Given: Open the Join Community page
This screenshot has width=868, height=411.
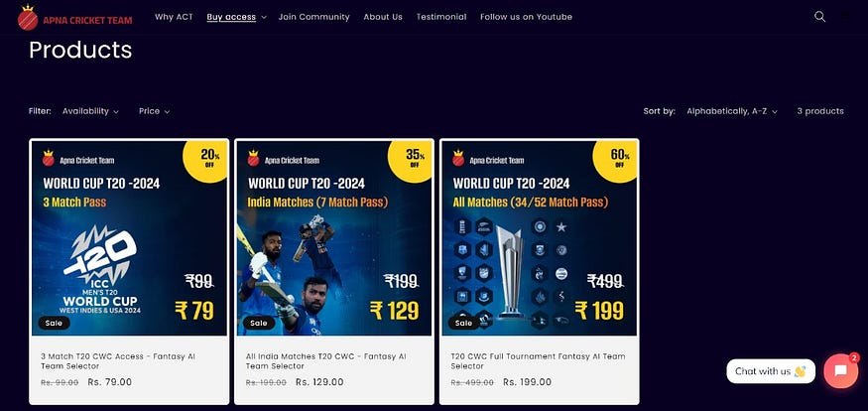Looking at the screenshot, I should point(313,17).
